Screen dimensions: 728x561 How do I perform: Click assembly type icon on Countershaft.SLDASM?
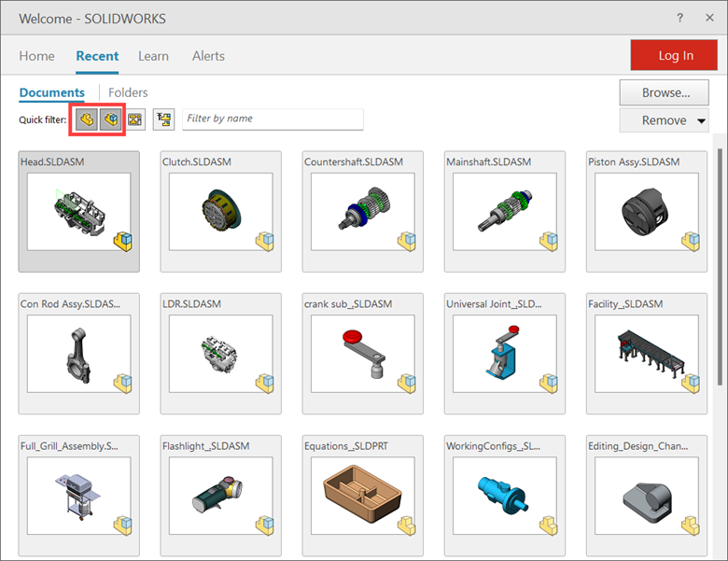(x=407, y=242)
